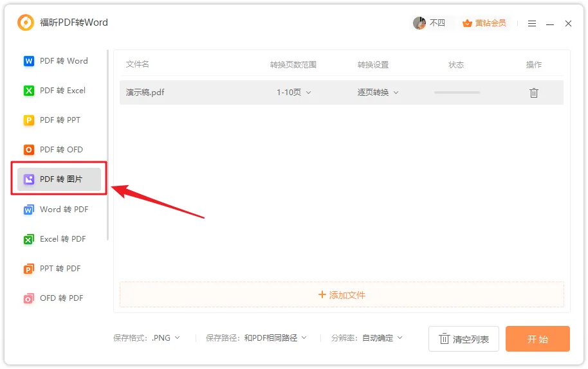Switch to PDF 转 Excel tab
Viewport: 588px width, 369px height.
[x=59, y=90]
